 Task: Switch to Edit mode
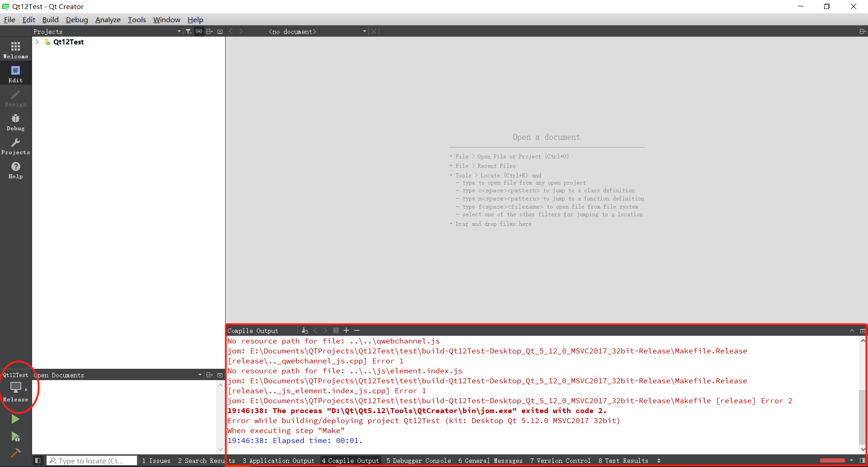[16, 74]
